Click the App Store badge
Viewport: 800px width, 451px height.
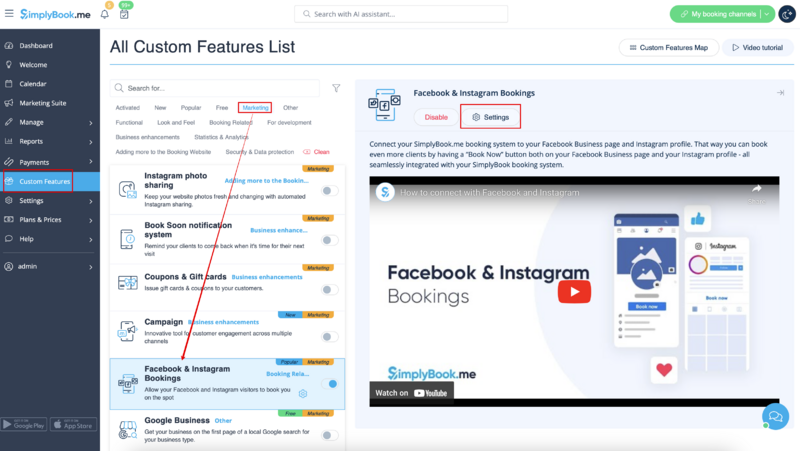coord(73,424)
